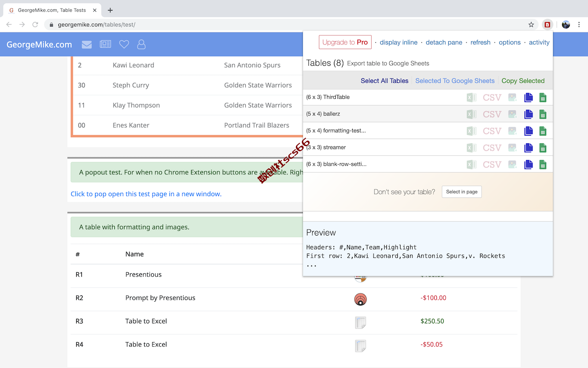Screen dimensions: 588x368
Task: Choose display inline option
Action: click(x=399, y=42)
